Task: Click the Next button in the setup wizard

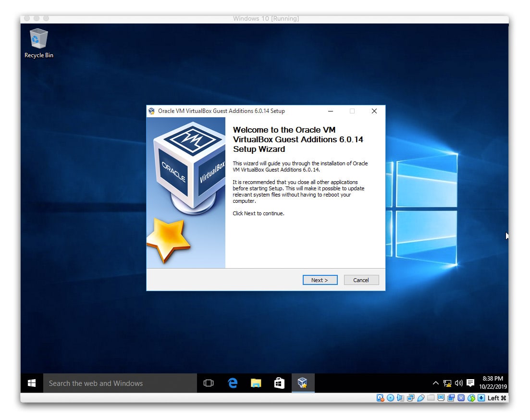Action: coord(320,280)
